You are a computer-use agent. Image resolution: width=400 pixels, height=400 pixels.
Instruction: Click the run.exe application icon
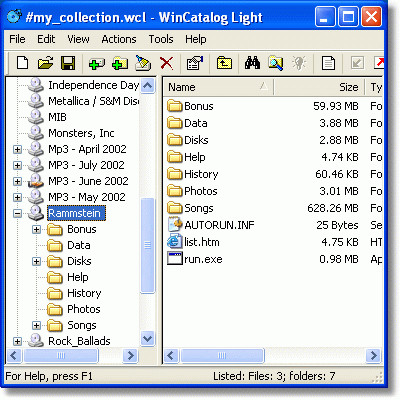tap(175, 259)
